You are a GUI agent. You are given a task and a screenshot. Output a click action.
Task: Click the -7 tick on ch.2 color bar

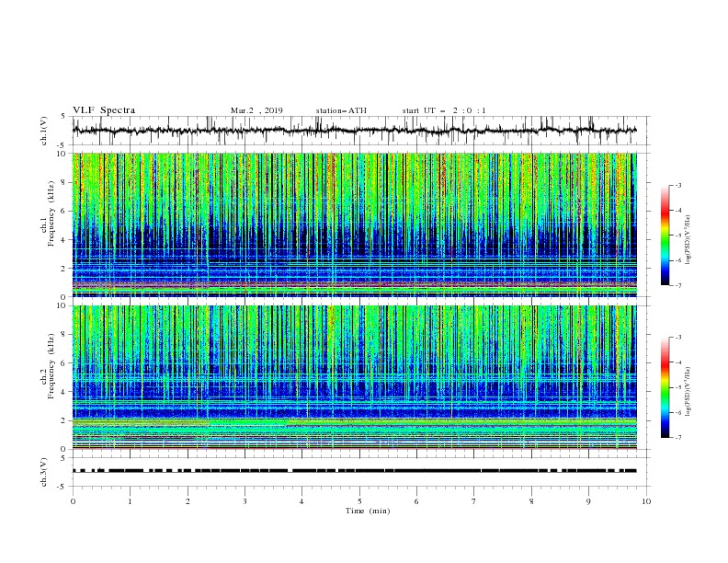point(678,437)
